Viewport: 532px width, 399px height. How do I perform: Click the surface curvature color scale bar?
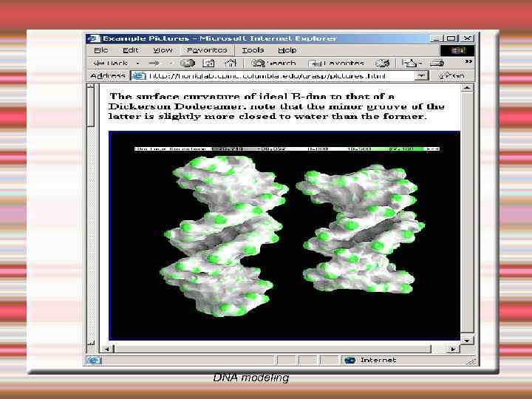287,149
